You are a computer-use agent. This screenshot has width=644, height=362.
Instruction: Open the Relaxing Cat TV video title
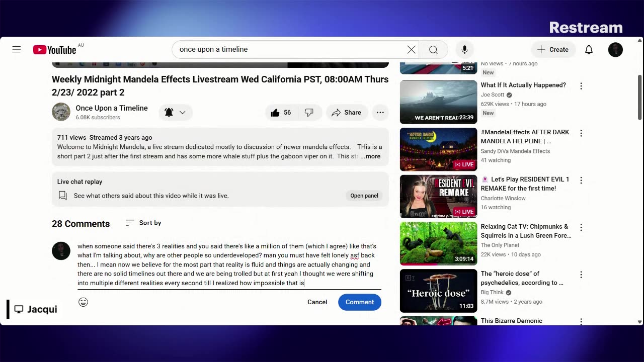tap(526, 231)
